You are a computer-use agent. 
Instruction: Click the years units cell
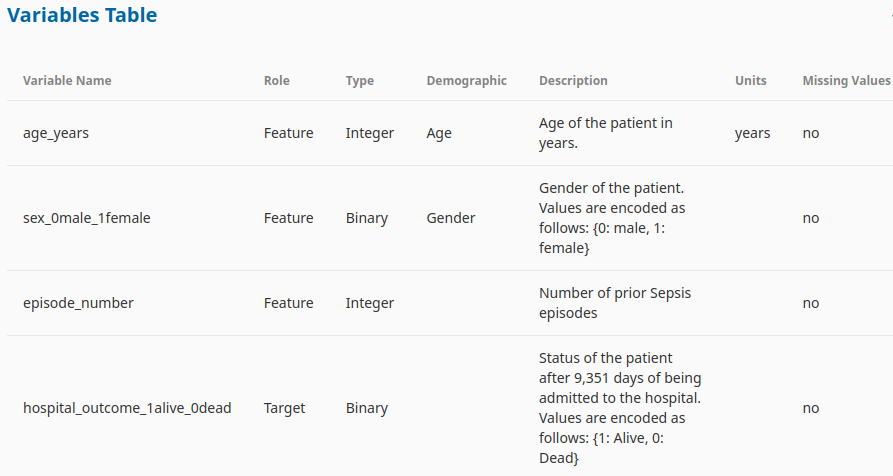tap(752, 133)
